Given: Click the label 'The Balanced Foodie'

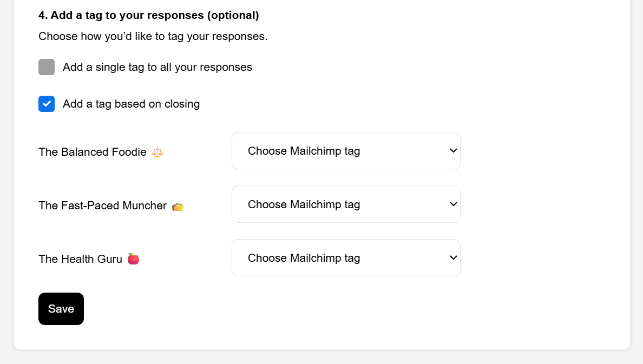Looking at the screenshot, I should coord(92,152).
